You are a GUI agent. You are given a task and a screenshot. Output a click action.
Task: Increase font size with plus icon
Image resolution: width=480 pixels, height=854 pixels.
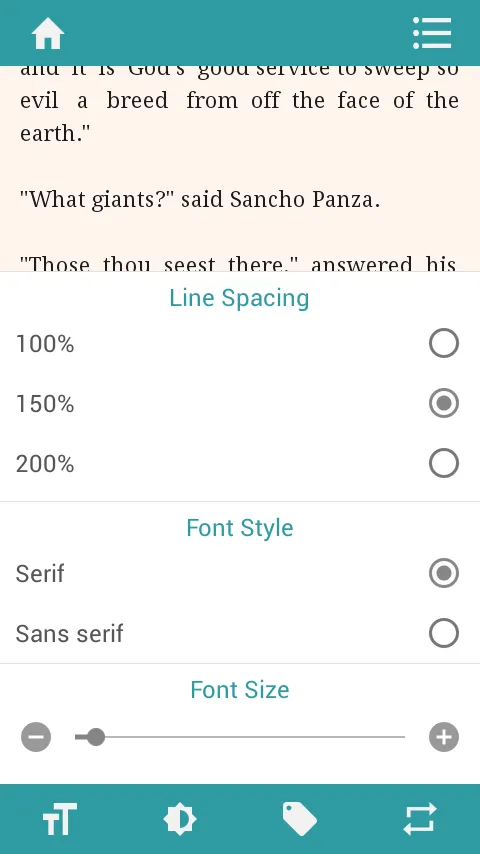tap(444, 737)
